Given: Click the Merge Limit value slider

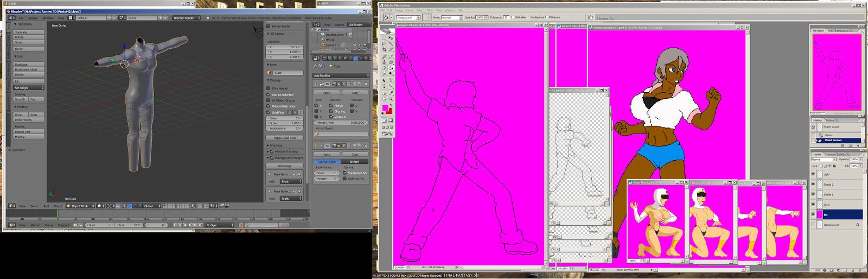Looking at the screenshot, I should (341, 123).
